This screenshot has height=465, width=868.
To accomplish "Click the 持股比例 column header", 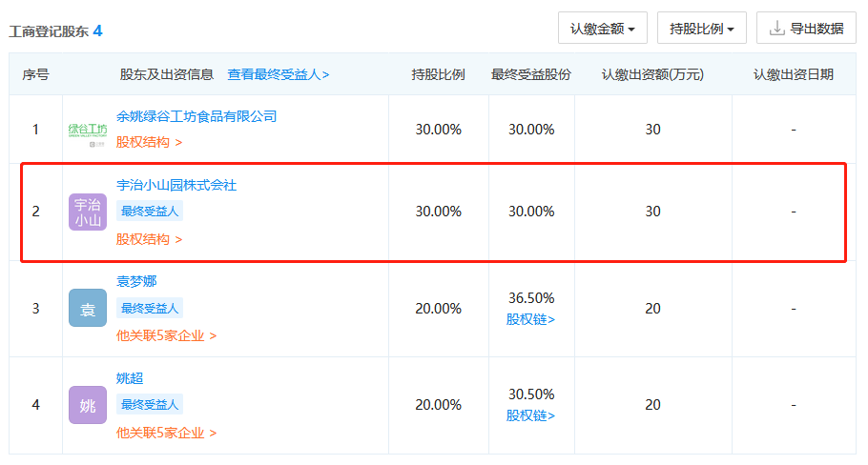I will [438, 74].
